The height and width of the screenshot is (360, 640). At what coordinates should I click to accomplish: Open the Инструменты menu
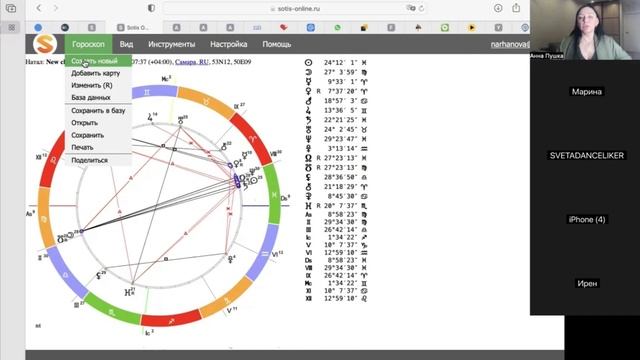(171, 44)
